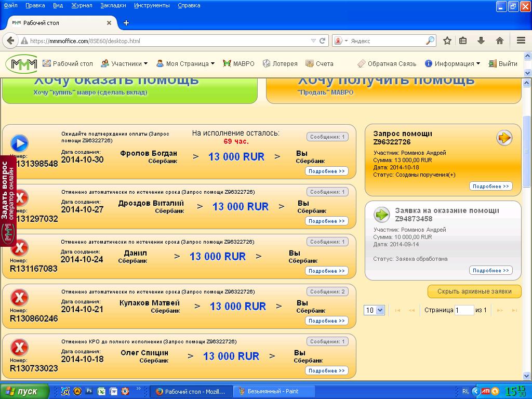Open Сообщения: 1 for Дроздов Виталий order
The height and width of the screenshot is (399, 532).
327,192
